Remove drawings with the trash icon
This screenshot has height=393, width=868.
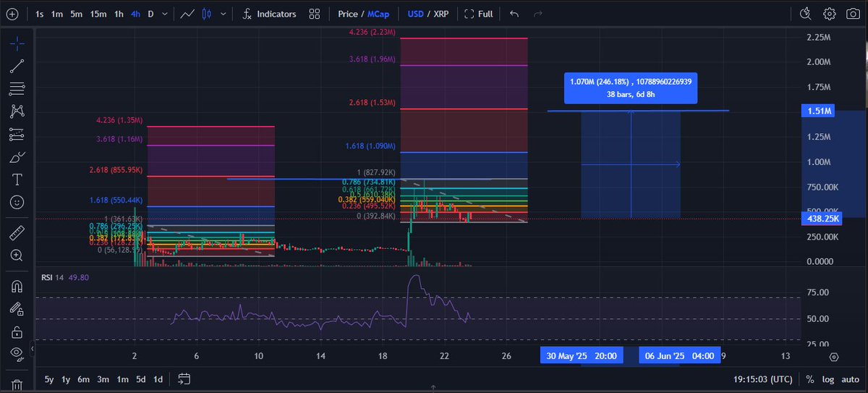[18, 385]
